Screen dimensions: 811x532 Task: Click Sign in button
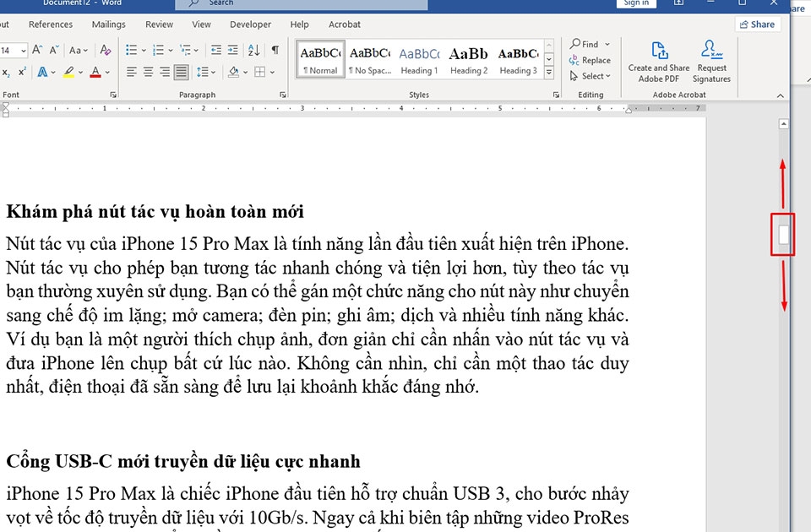pyautogui.click(x=636, y=3)
